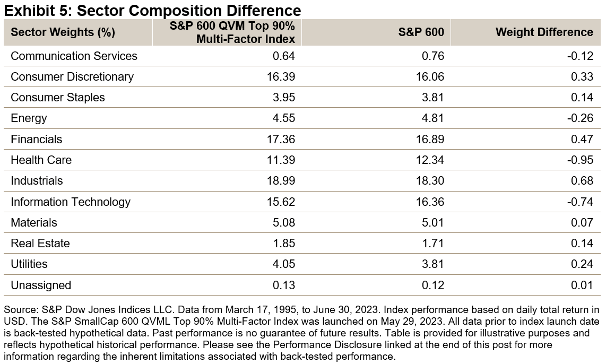
Task: Click the Energy sector label
Action: click(29, 118)
